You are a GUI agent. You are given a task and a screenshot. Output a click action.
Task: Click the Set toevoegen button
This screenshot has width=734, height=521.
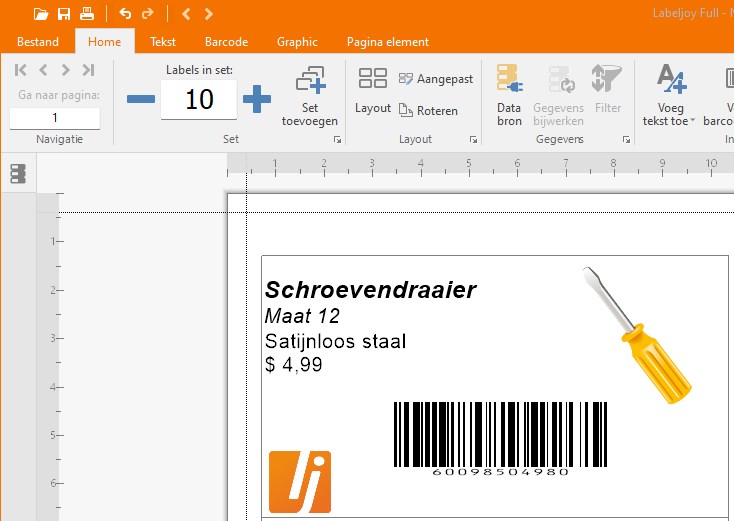pyautogui.click(x=309, y=96)
